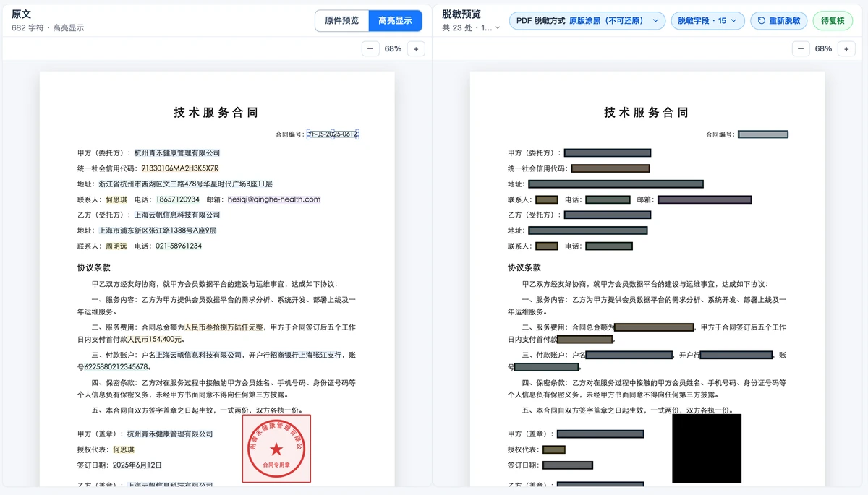Screen dimensions: 868x495
Task: Click phone number 021-58961234
Action: [x=179, y=246]
